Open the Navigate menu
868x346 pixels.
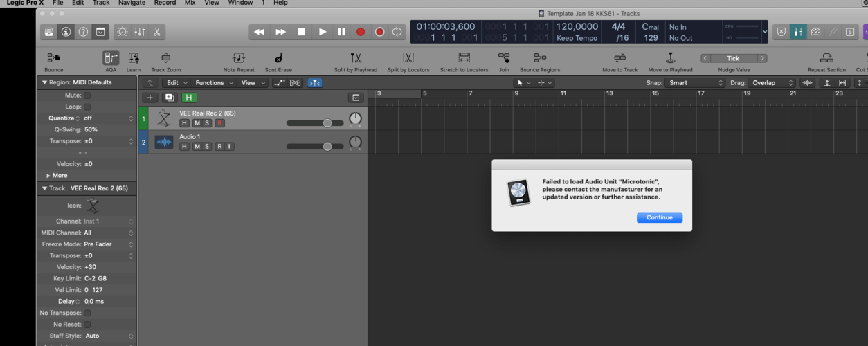pyautogui.click(x=132, y=3)
